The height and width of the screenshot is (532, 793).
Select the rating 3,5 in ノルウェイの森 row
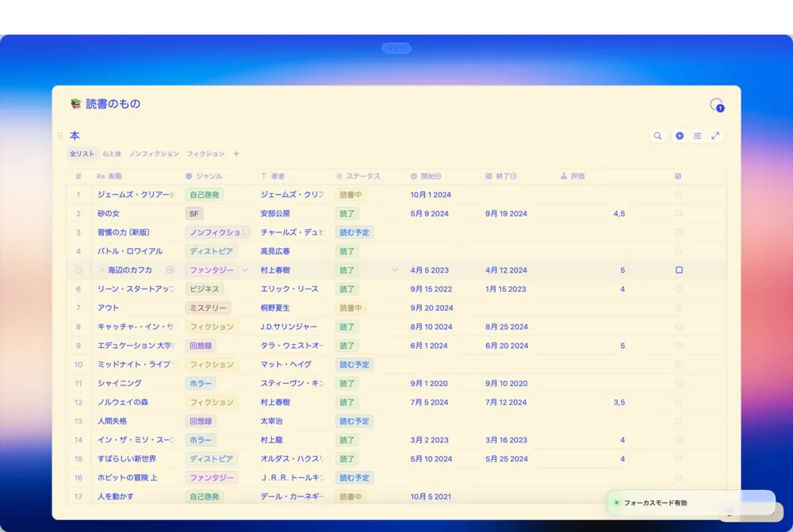click(619, 402)
